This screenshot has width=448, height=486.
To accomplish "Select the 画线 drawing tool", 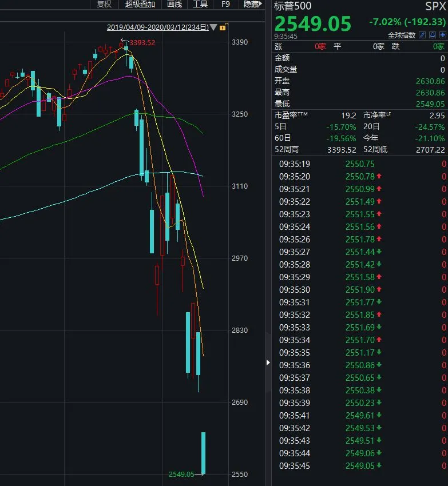I will point(175,4).
